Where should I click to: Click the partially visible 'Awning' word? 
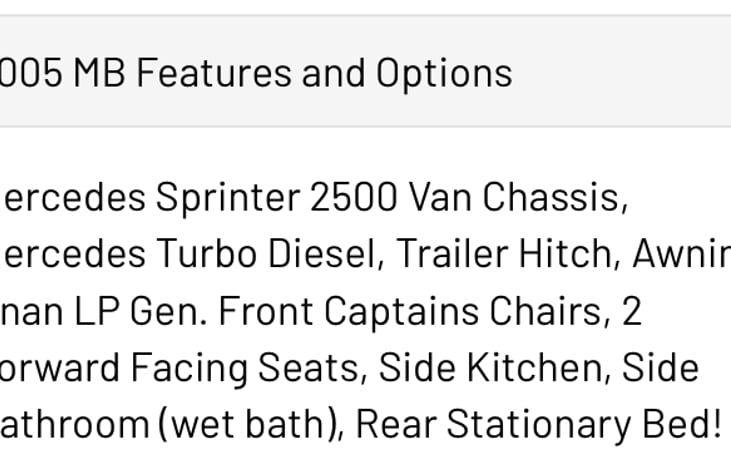(682, 254)
